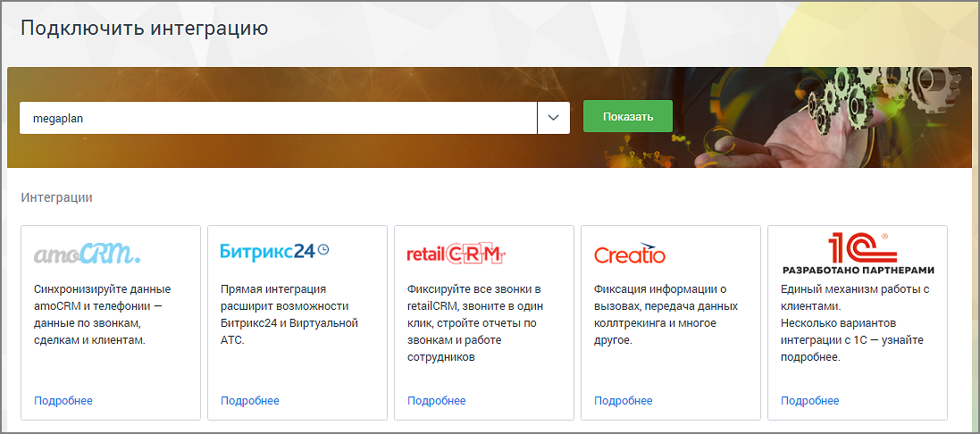Click the Показать button
The image size is (980, 434).
pos(627,117)
